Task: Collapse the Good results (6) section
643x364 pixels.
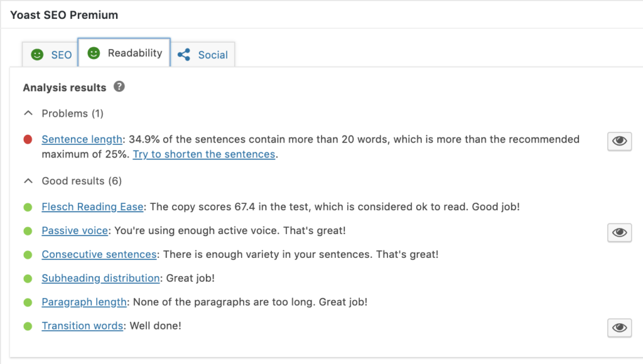Action: pyautogui.click(x=73, y=181)
